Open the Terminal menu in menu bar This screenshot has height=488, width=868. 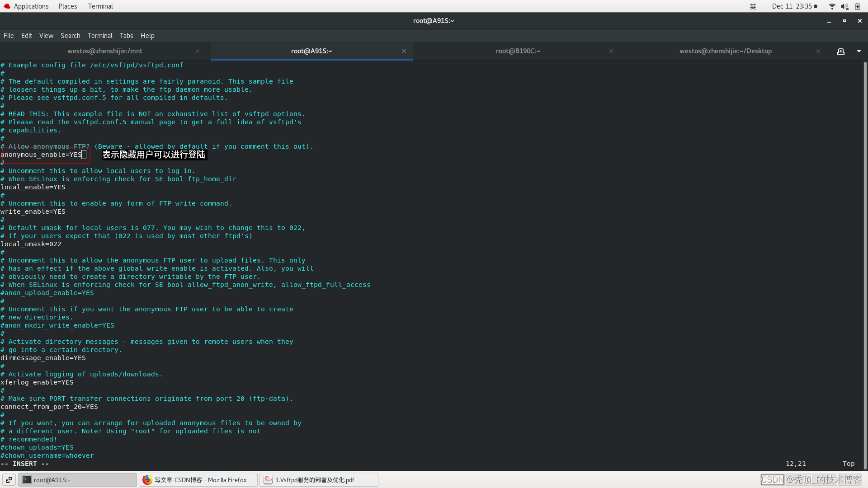(x=99, y=35)
